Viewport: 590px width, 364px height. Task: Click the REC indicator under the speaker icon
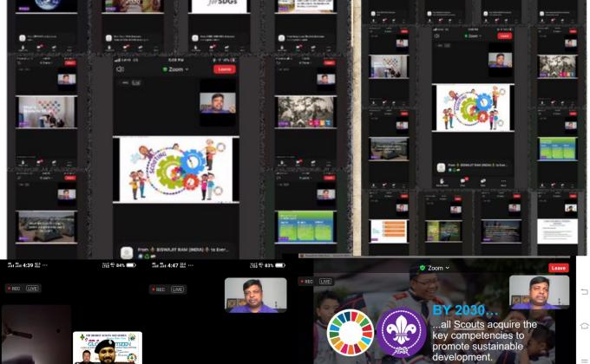126,83
